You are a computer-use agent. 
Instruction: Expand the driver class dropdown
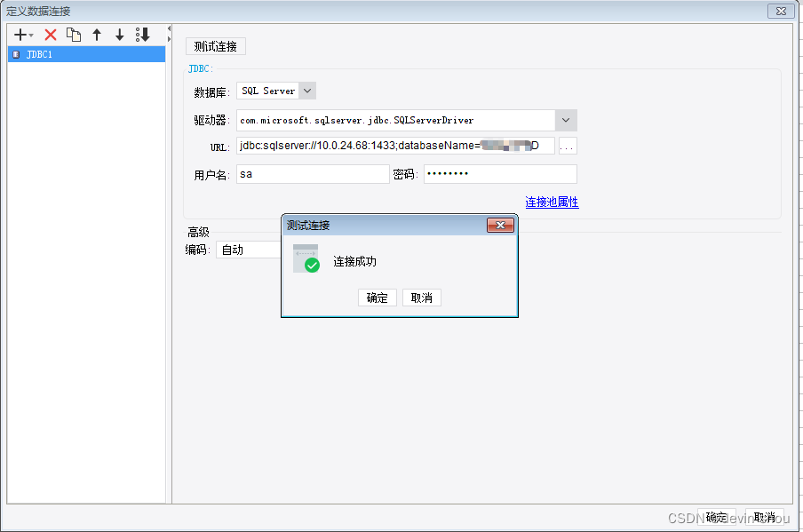[x=565, y=120]
